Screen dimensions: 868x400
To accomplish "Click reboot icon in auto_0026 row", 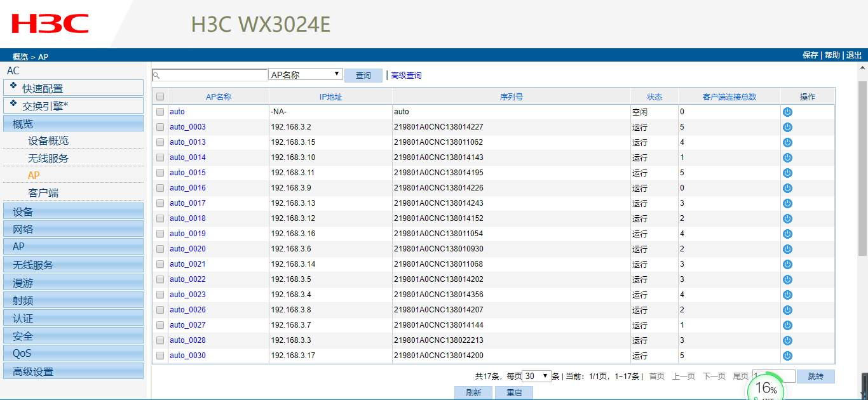I will point(787,310).
